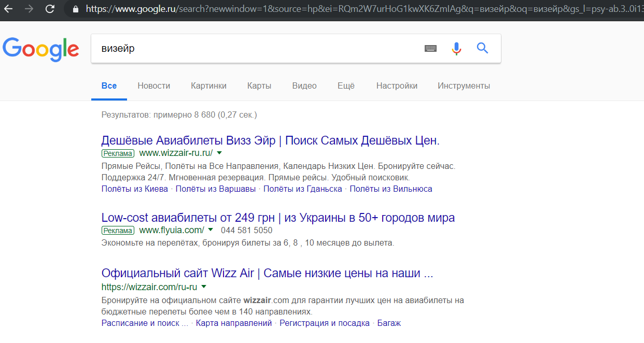Screen dimensions: 644x343
Task: Switch to the Новости tab
Action: coord(153,86)
